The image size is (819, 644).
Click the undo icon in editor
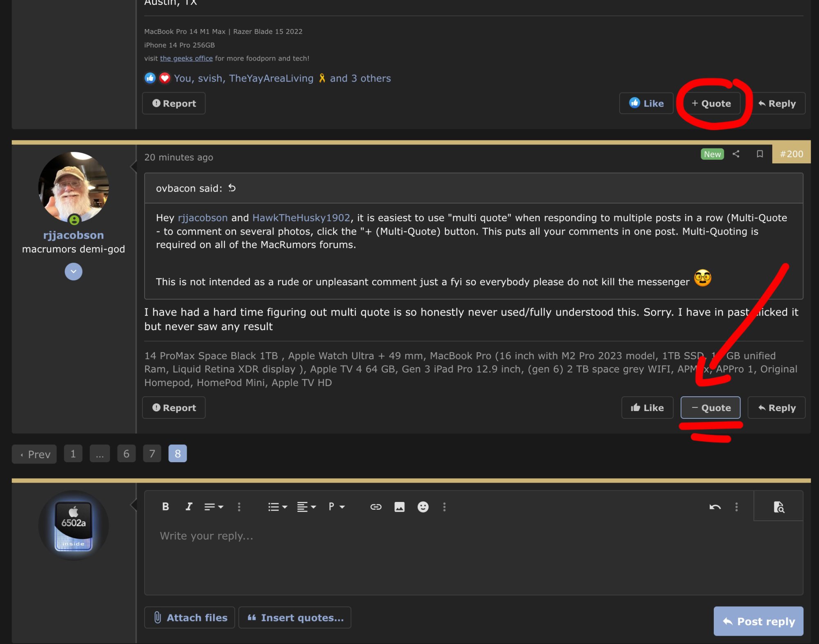[715, 507]
